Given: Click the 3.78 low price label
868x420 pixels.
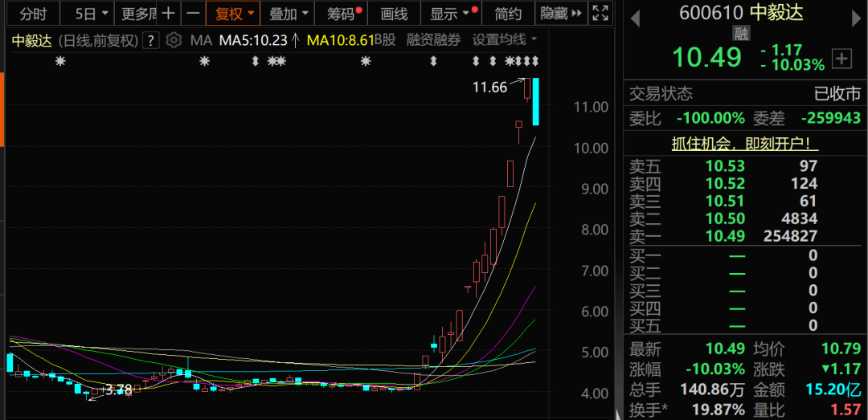Looking at the screenshot, I should pyautogui.click(x=117, y=390).
